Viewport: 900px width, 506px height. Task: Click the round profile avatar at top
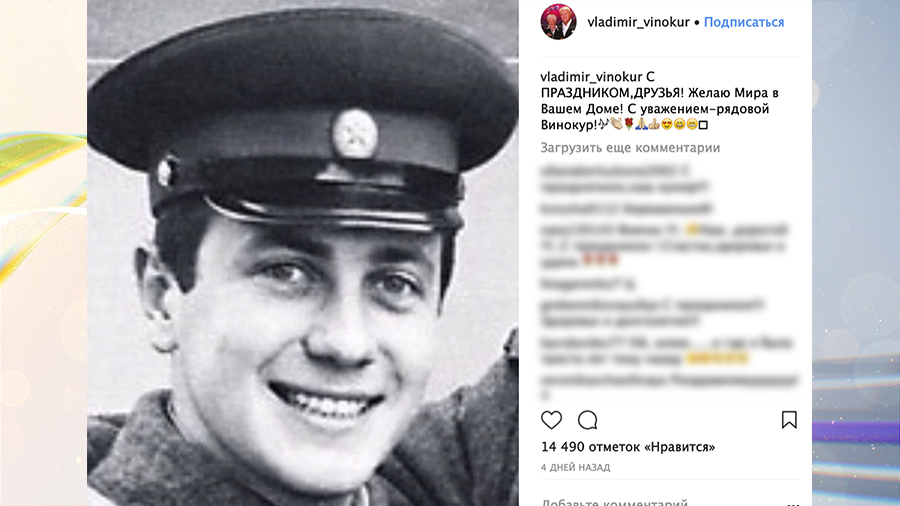[558, 22]
